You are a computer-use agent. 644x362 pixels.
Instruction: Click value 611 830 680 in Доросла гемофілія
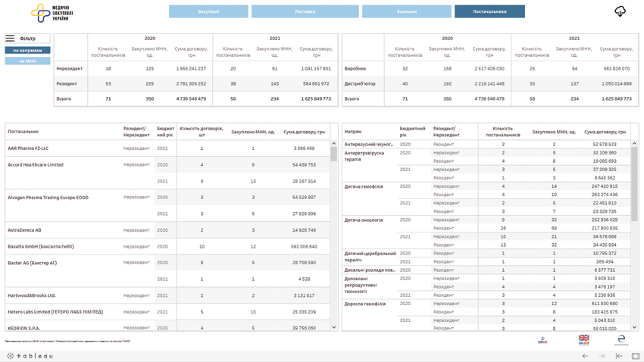point(604,304)
